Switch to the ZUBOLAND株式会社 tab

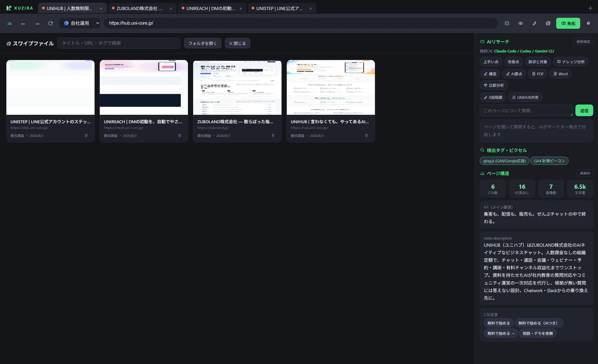point(142,8)
